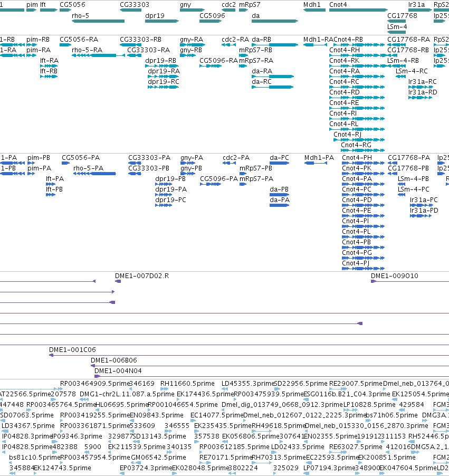This screenshot has height=476, width=449.
Task: Select transcript Cnot4-RH
Action: point(345,50)
